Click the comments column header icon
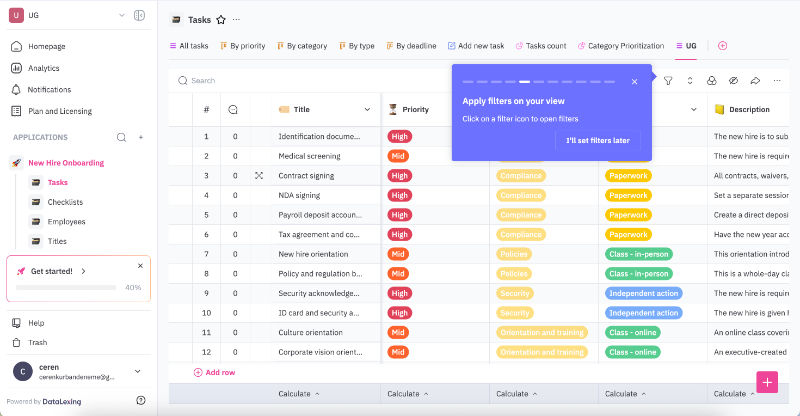The height and width of the screenshot is (416, 800). click(x=233, y=109)
